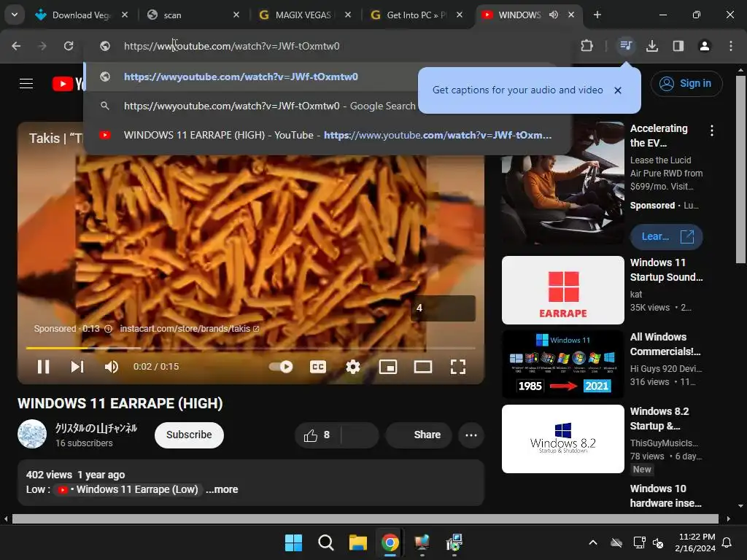Pause the video playback
The width and height of the screenshot is (747, 560).
(x=43, y=367)
